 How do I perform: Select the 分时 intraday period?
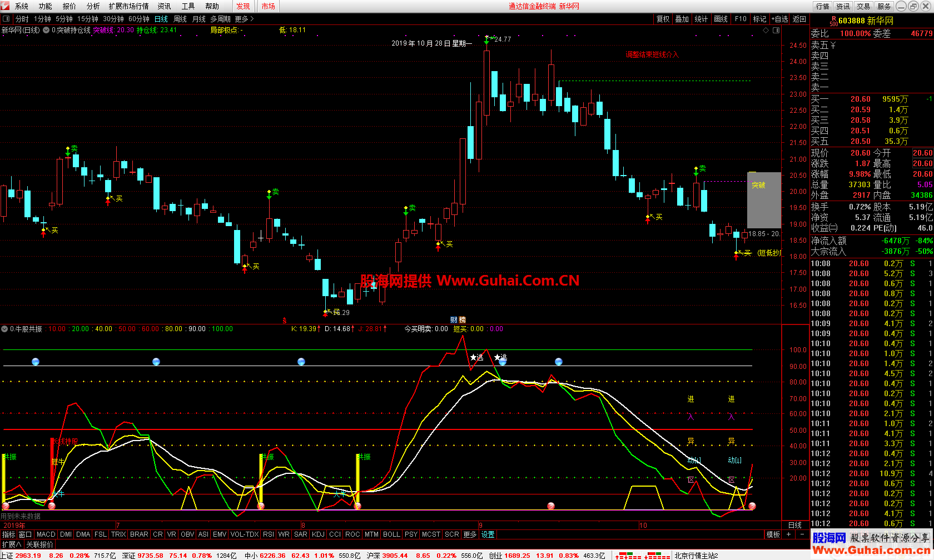pyautogui.click(x=22, y=19)
